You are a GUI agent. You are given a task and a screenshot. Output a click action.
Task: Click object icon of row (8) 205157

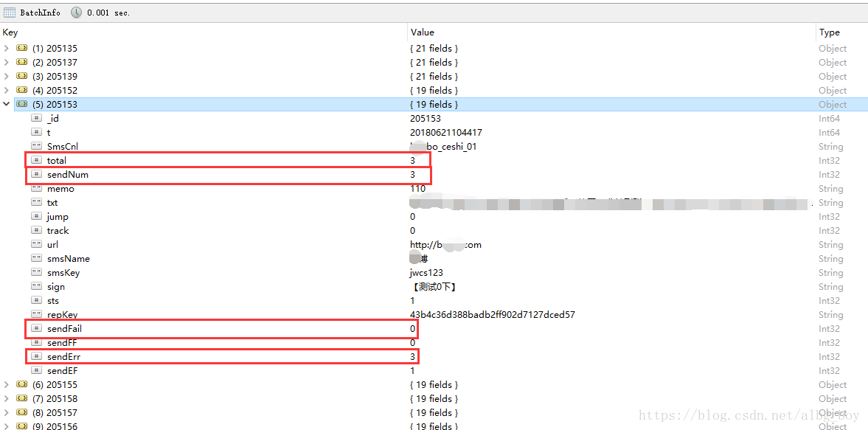pyautogui.click(x=22, y=412)
